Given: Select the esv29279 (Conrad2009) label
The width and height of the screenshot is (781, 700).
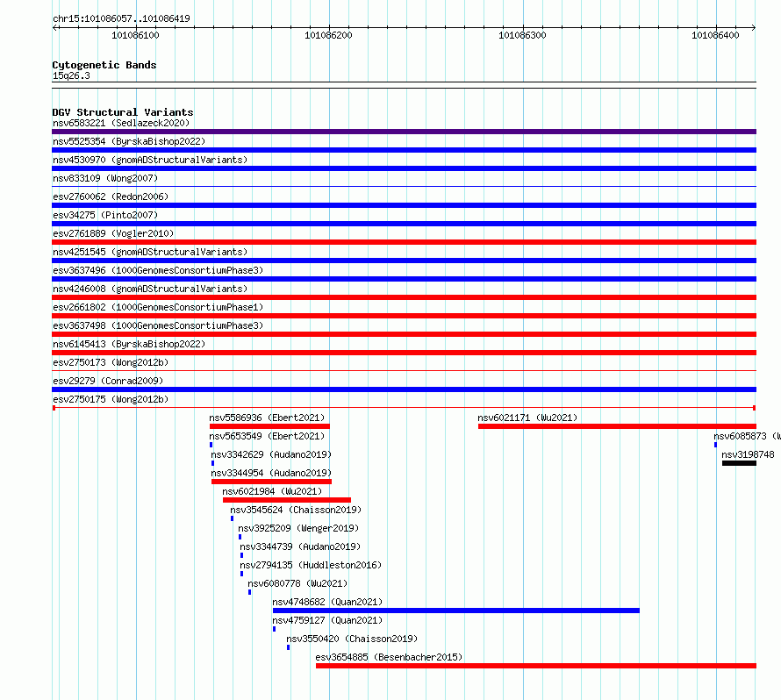Looking at the screenshot, I should coord(108,381).
